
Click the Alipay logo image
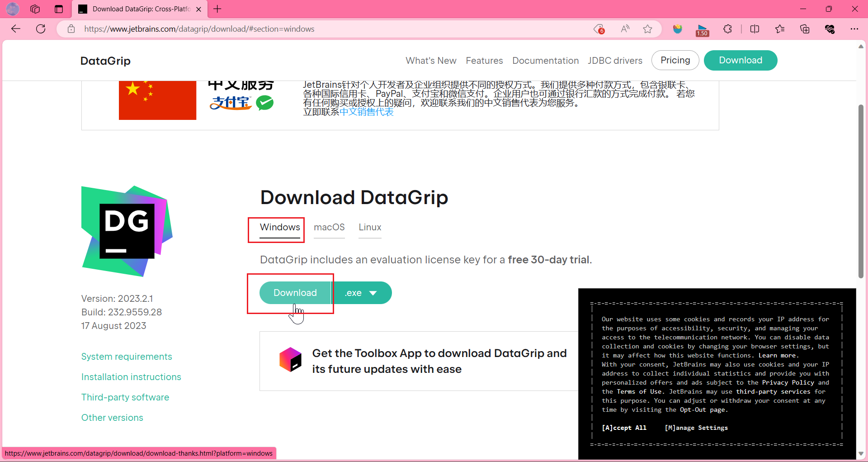tap(231, 103)
